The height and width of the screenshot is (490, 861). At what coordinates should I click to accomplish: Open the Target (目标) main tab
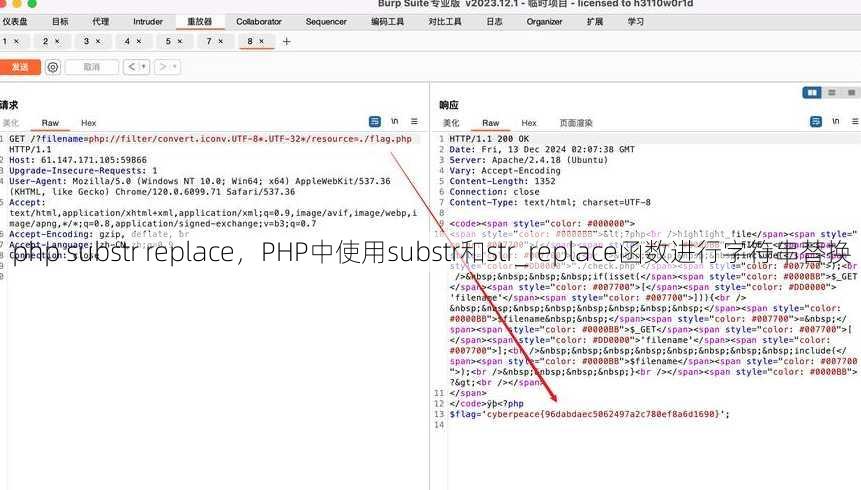coord(60,21)
